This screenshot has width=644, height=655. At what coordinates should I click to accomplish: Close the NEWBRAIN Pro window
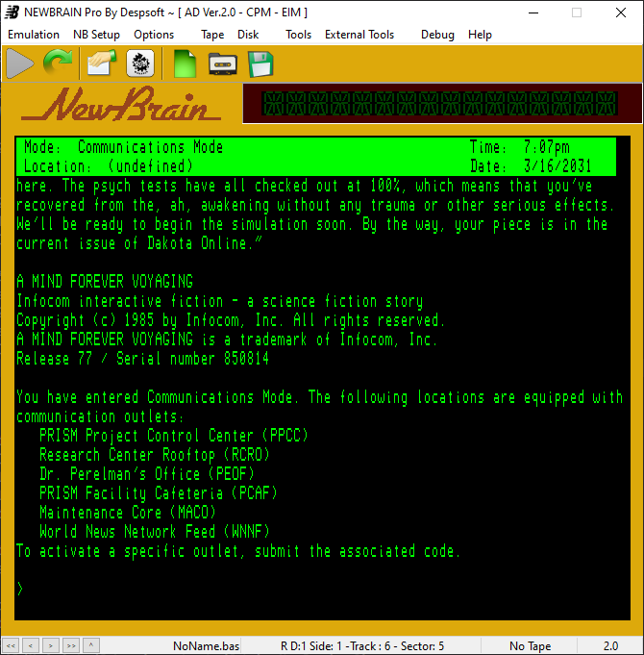click(x=621, y=13)
